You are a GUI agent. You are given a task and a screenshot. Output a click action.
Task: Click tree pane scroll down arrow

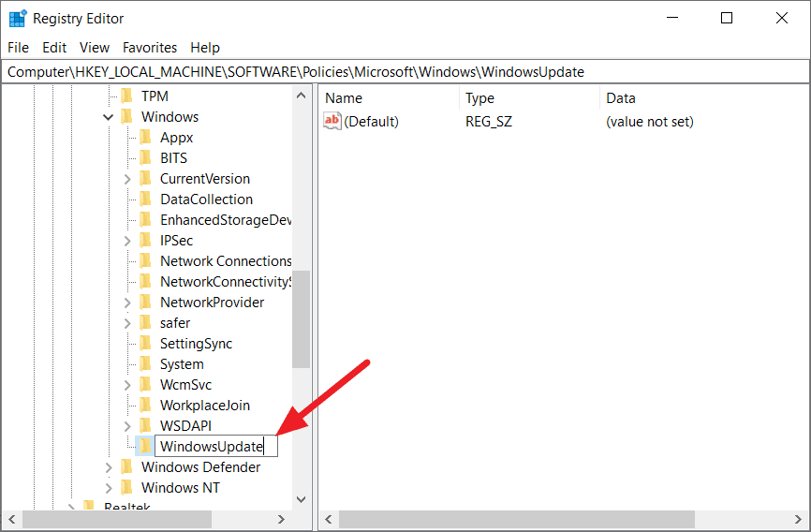point(301,499)
